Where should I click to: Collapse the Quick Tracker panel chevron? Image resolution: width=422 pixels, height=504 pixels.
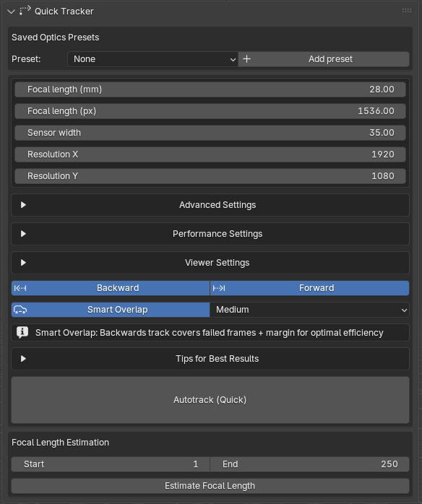11,12
